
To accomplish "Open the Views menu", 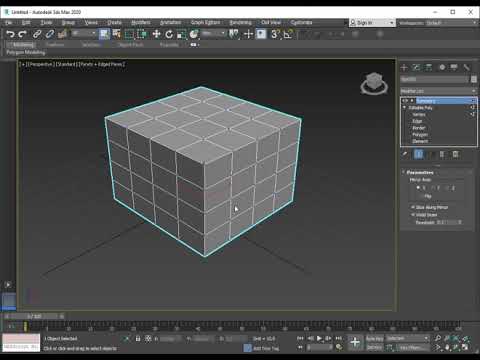I will 91,22.
